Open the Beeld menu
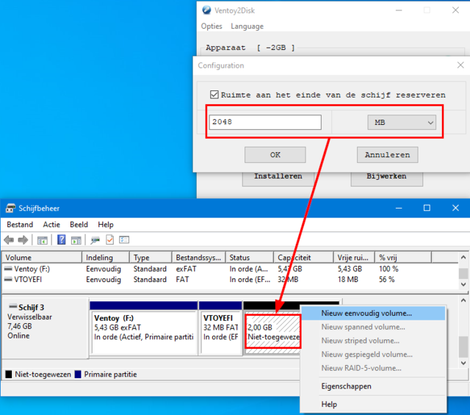The width and height of the screenshot is (470, 415). pyautogui.click(x=79, y=224)
